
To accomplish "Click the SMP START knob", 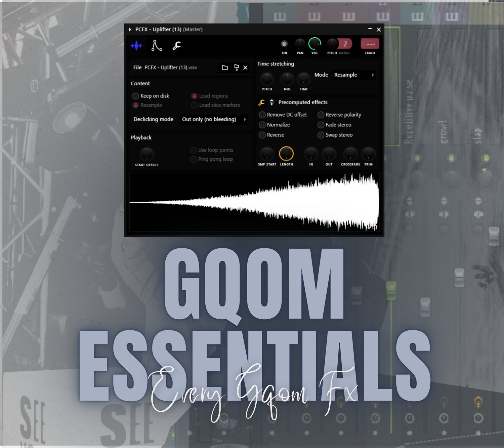I will point(267,154).
